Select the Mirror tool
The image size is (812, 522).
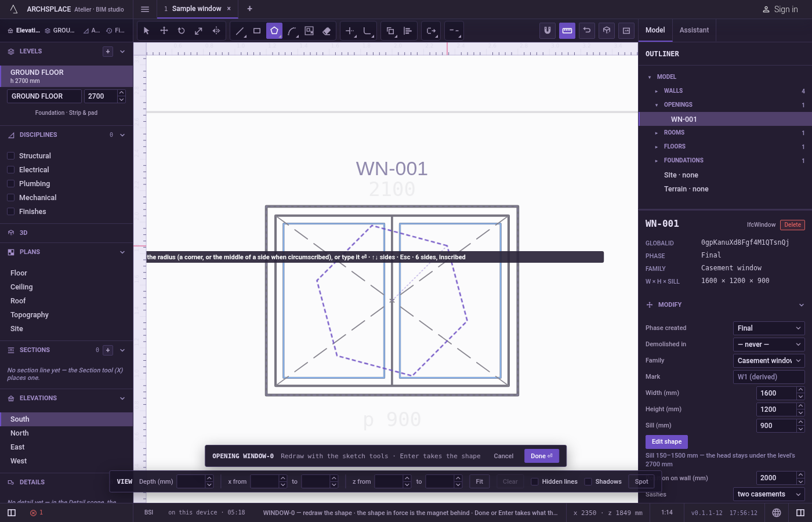[x=216, y=31]
